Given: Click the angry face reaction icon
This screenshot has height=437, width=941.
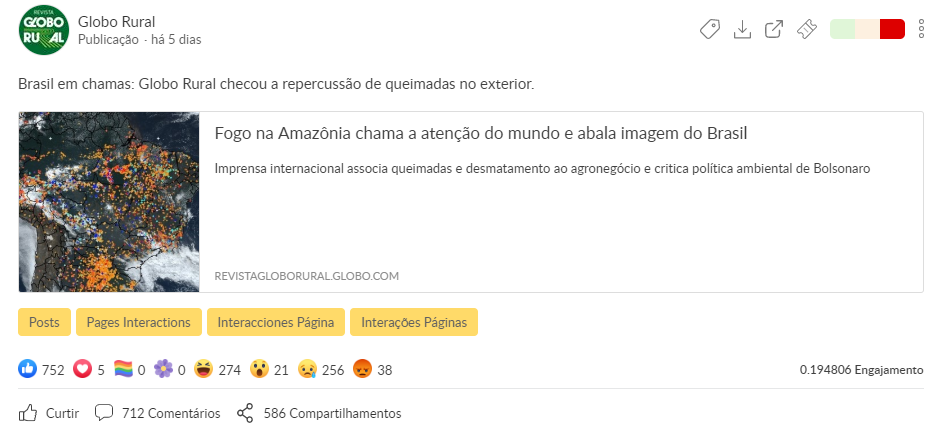Looking at the screenshot, I should [363, 370].
